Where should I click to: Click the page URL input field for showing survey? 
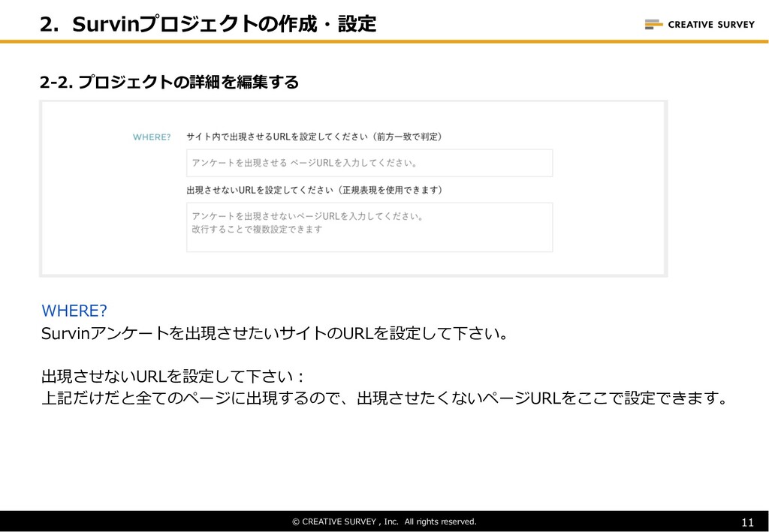[369, 163]
